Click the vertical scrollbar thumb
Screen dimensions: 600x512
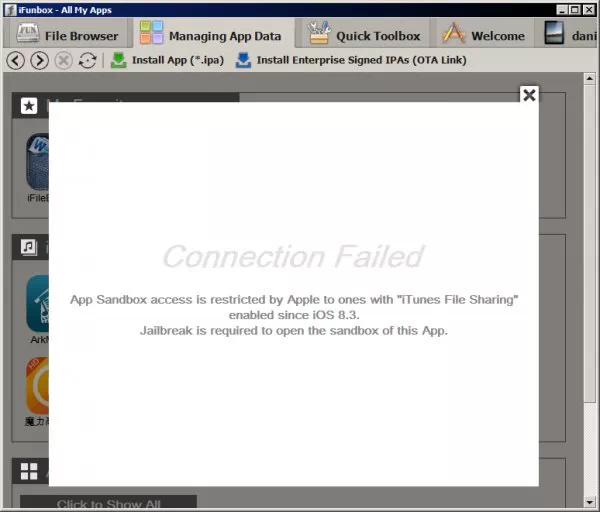coord(590,243)
